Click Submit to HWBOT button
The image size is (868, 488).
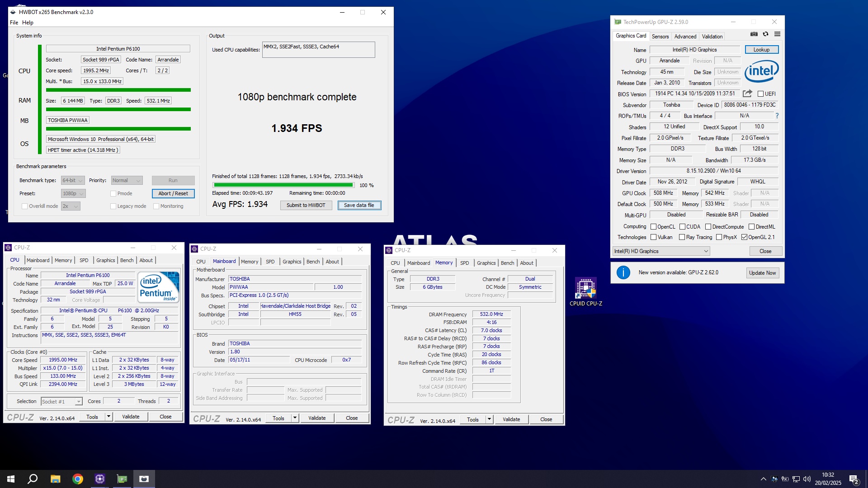tap(306, 205)
